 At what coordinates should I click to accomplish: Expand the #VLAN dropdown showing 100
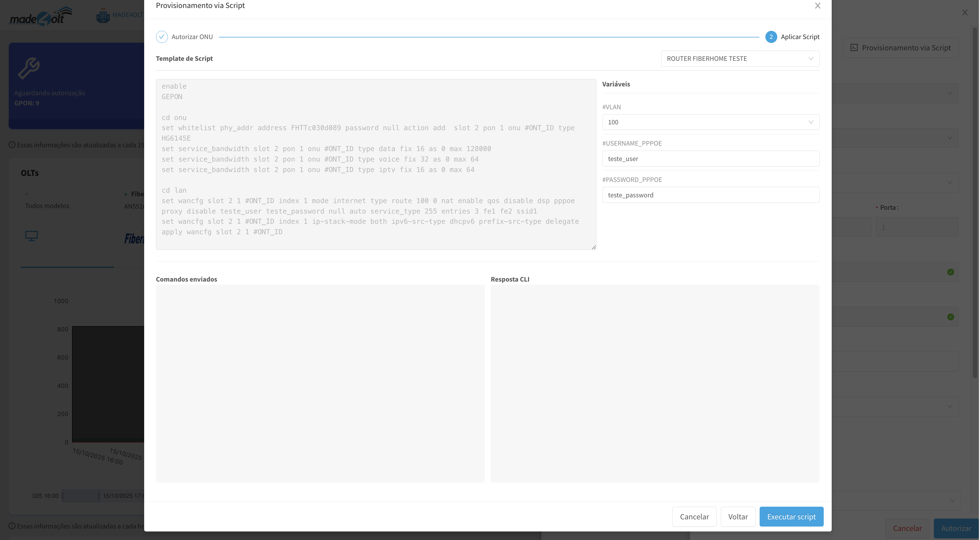pos(710,122)
